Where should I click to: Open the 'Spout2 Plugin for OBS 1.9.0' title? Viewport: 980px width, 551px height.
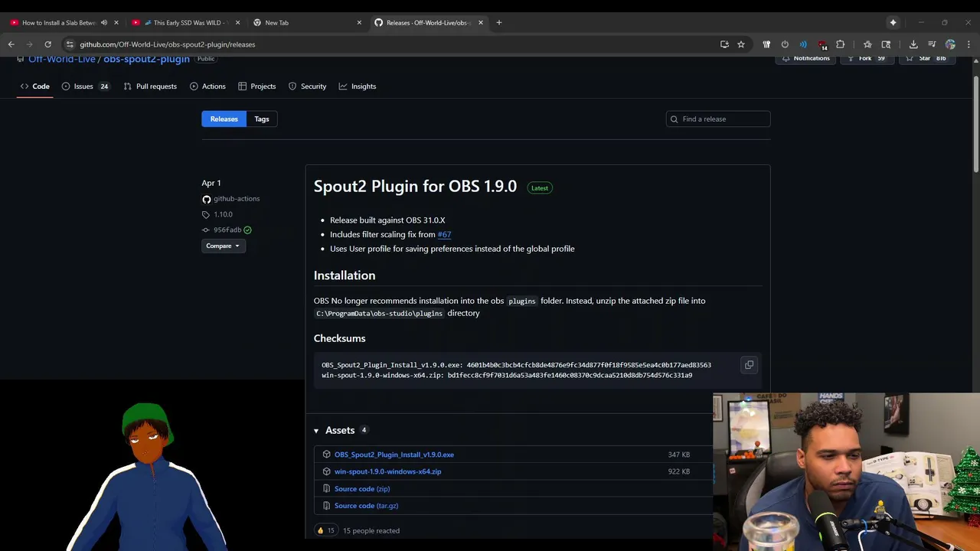pos(415,186)
